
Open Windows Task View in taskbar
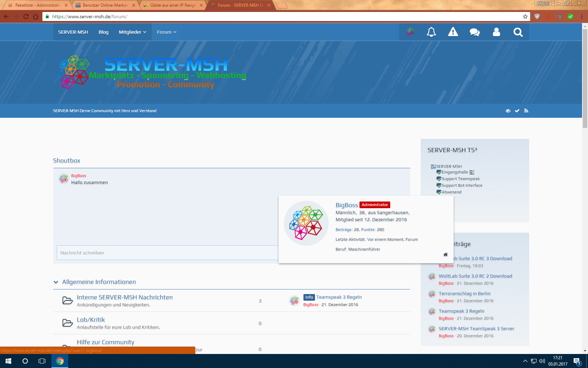[x=42, y=361]
